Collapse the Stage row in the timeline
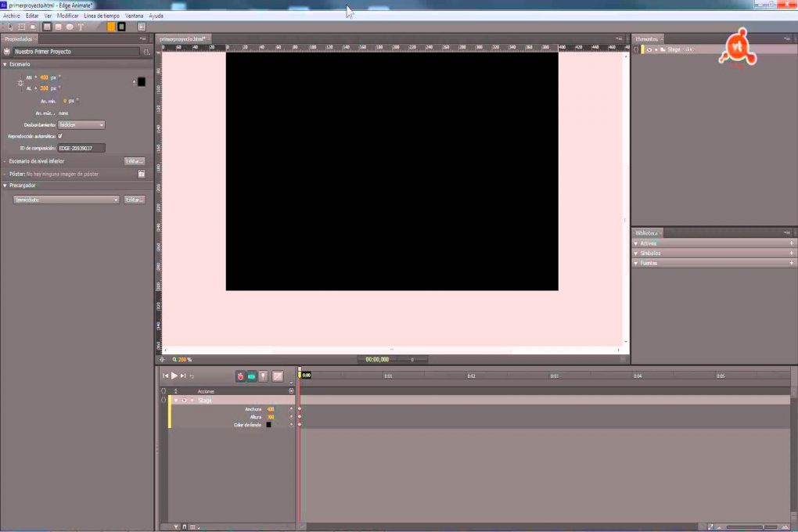Image resolution: width=798 pixels, height=532 pixels. point(175,400)
